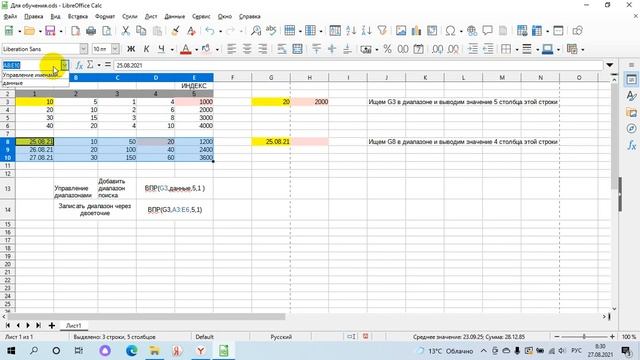Click font color red A swatch
Image resolution: width=640 pixels, height=360 pixels.
[x=186, y=49]
